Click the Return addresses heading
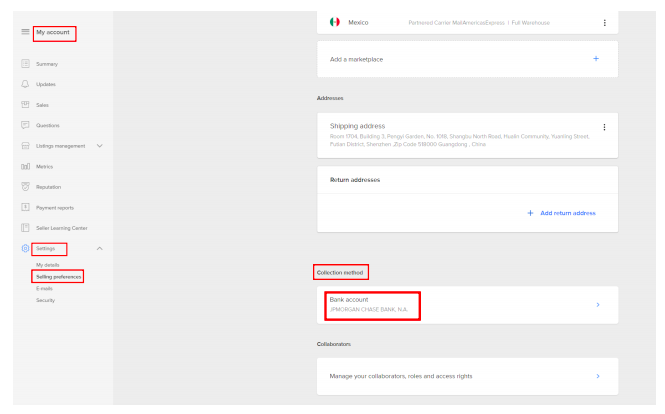 [x=355, y=180]
